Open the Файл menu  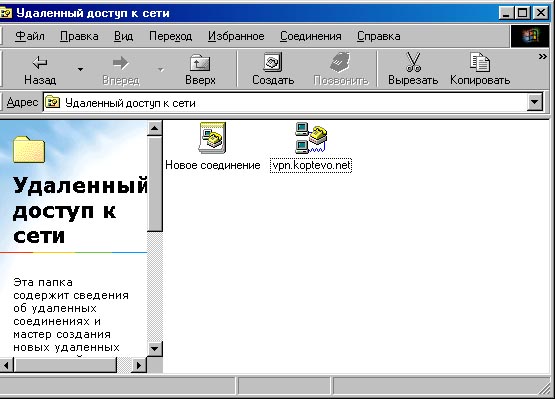pyautogui.click(x=30, y=36)
